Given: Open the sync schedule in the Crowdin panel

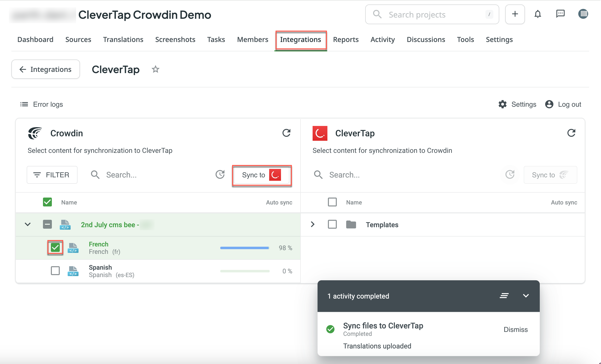Looking at the screenshot, I should click(x=220, y=175).
